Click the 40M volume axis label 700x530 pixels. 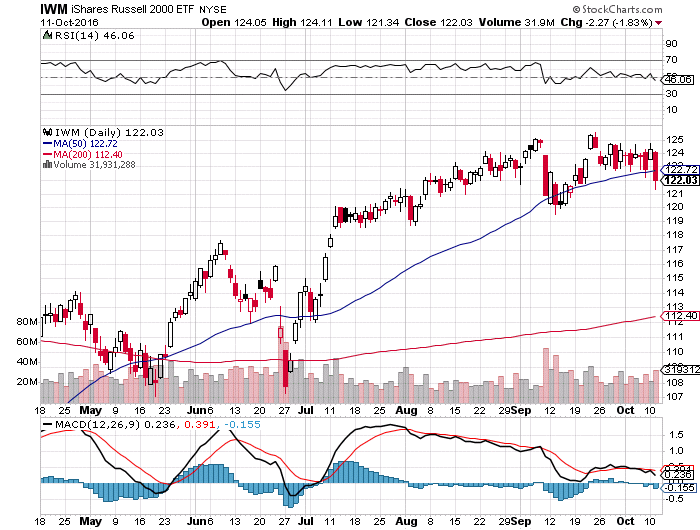pos(27,362)
